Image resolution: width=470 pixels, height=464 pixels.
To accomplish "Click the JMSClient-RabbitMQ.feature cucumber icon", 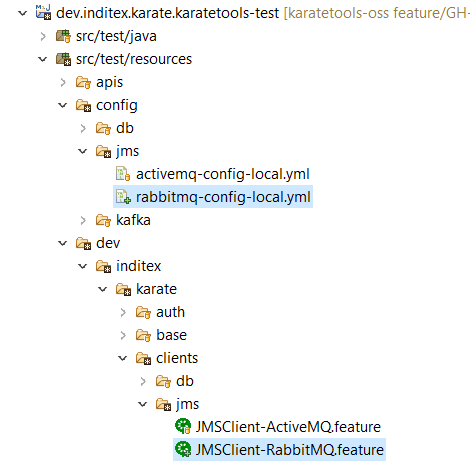I will (183, 450).
